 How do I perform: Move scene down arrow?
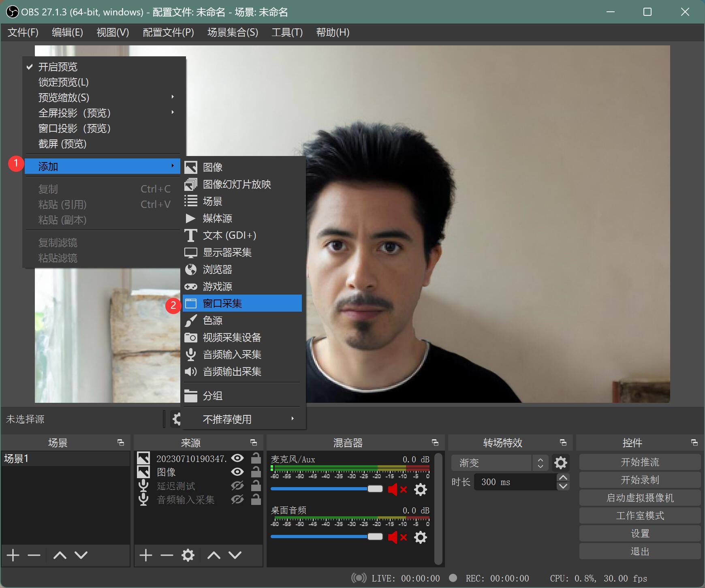(x=81, y=555)
